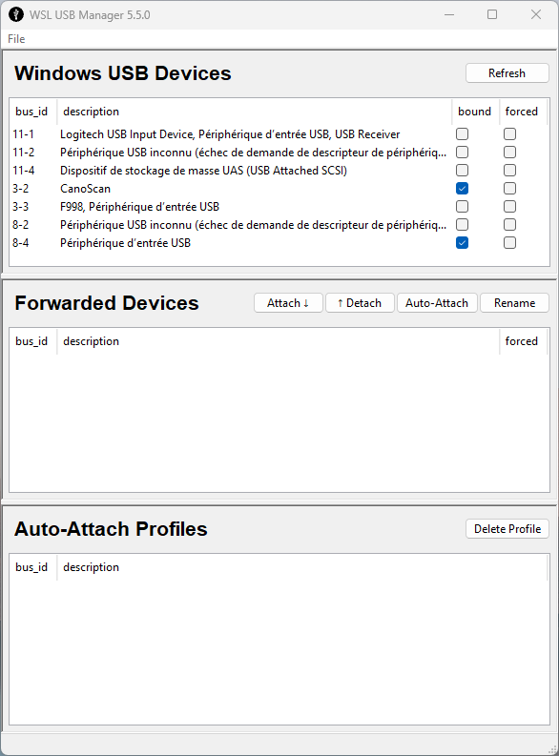The height and width of the screenshot is (756, 559).
Task: Click the Detach button
Action: click(360, 303)
